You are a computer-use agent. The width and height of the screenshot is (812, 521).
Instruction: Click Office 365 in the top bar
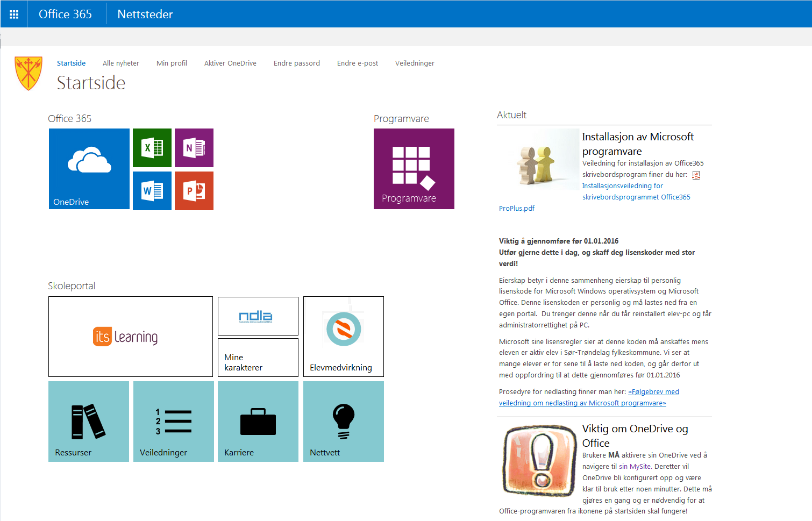[65, 14]
